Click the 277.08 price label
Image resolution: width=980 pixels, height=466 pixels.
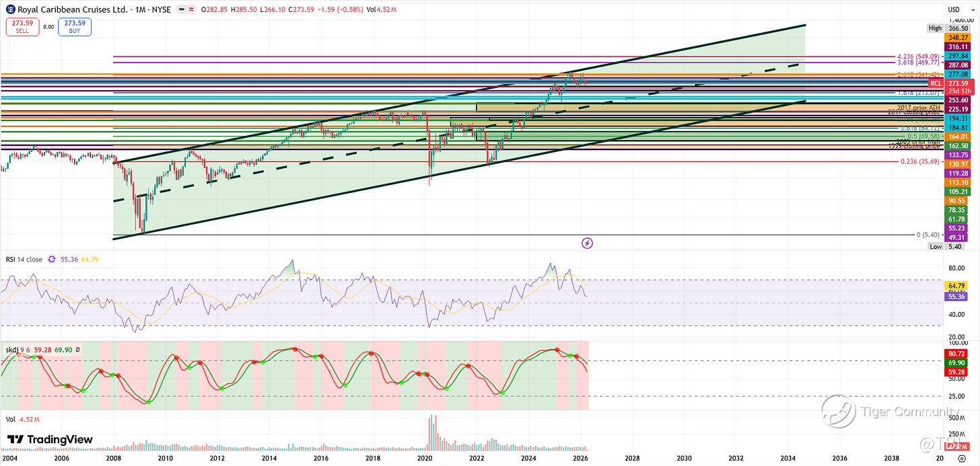957,74
